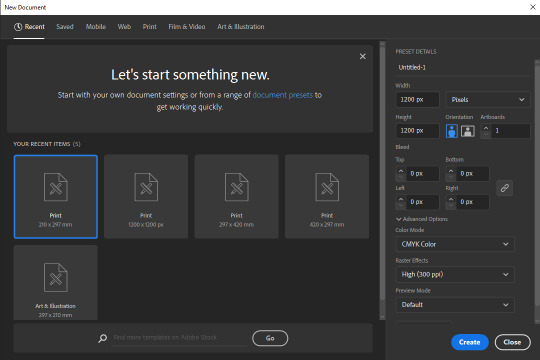Screen dimensions: 540x360
Task: Open the Saved tab
Action: click(x=65, y=27)
